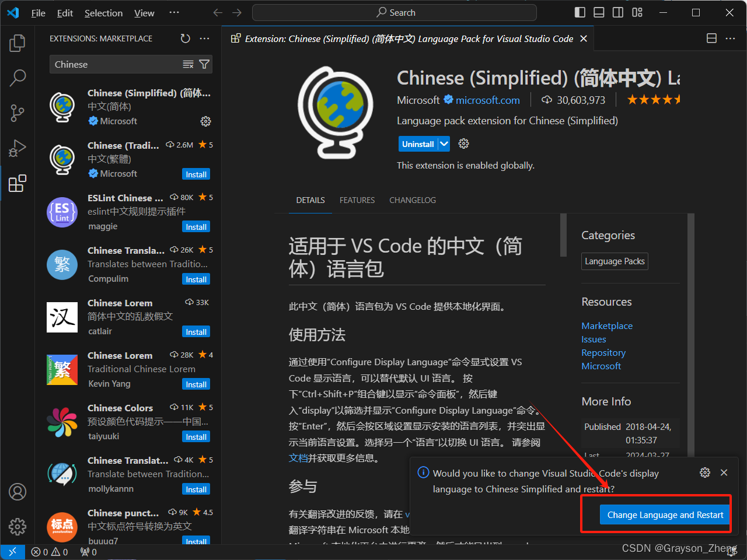Image resolution: width=747 pixels, height=560 pixels.
Task: Go forward using navigation arrow
Action: pos(236,13)
